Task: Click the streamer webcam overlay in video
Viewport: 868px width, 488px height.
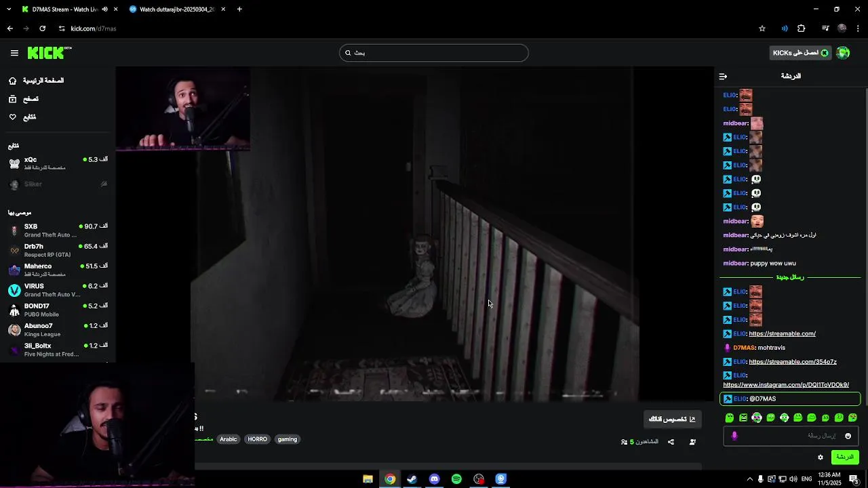Action: coord(183,108)
